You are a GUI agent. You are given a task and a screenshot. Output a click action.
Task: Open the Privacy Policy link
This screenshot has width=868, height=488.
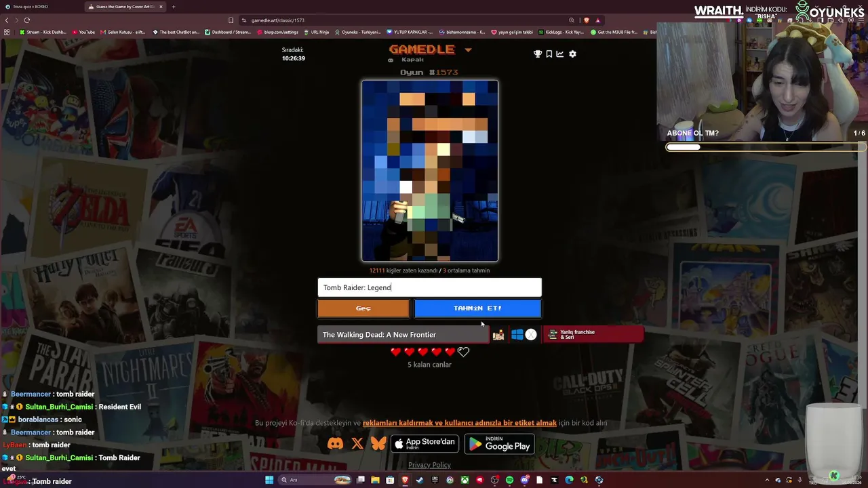coord(429,465)
